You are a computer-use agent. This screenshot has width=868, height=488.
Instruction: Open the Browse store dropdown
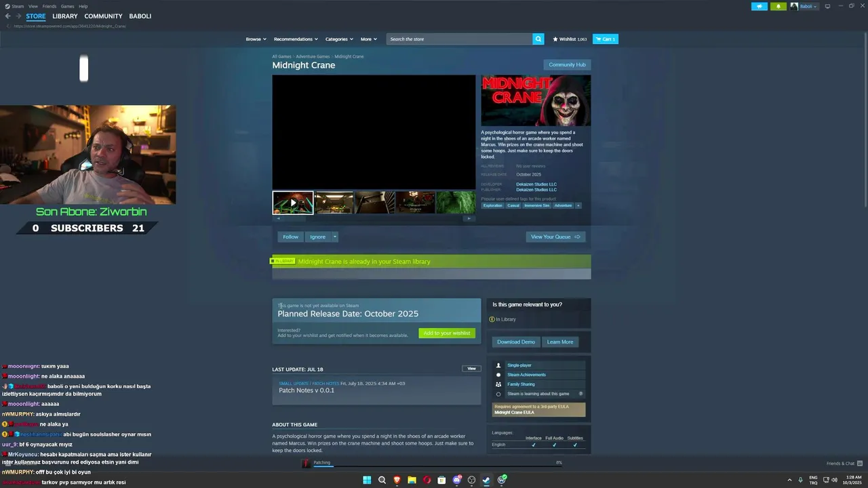coord(256,39)
